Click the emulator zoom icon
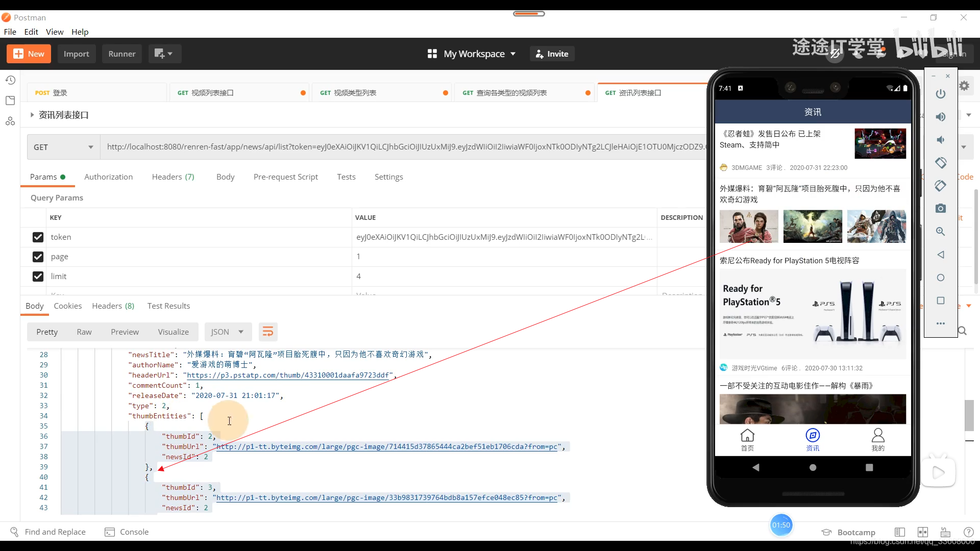 click(941, 232)
